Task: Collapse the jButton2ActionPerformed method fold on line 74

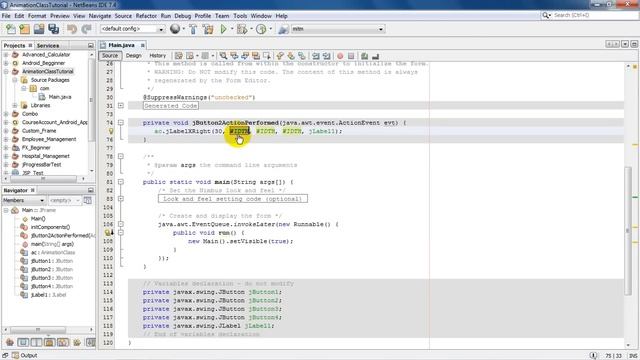Action: 121,122
